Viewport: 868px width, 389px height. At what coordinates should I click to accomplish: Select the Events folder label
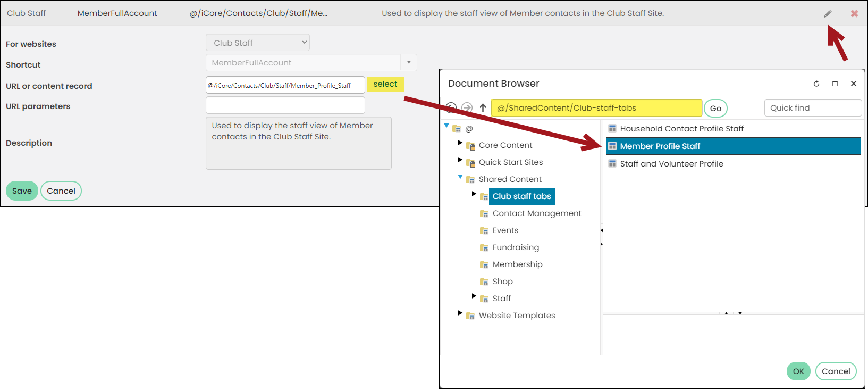pyautogui.click(x=505, y=230)
